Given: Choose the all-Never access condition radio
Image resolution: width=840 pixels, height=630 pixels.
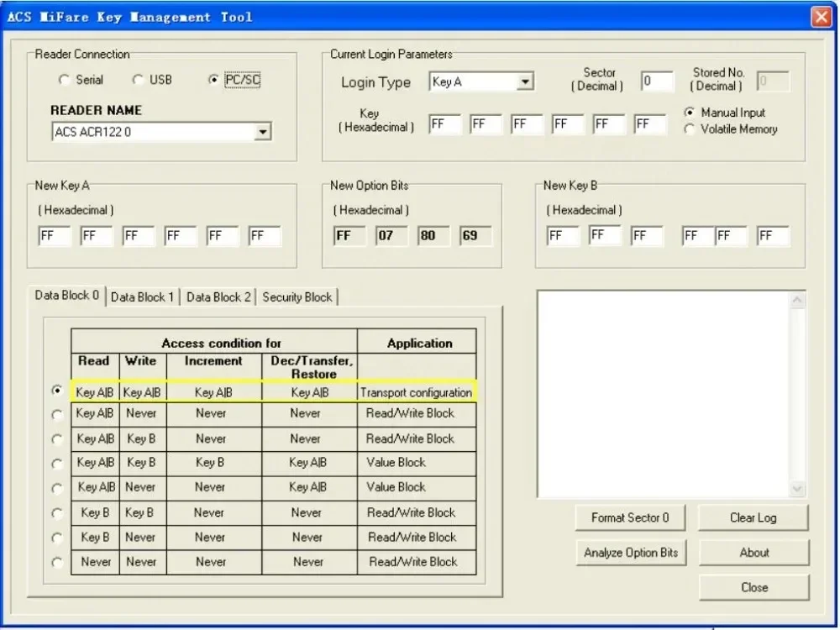Looking at the screenshot, I should pyautogui.click(x=57, y=563).
